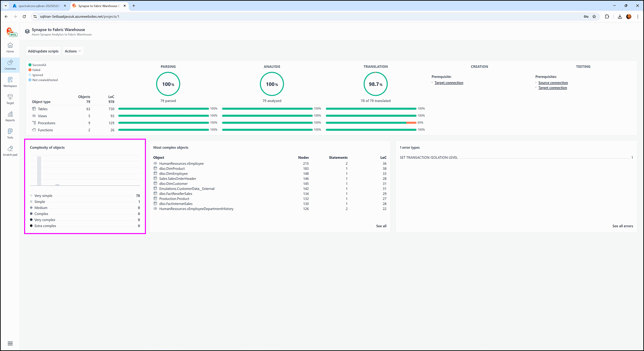Open the Scratch pad sidebar icon

click(x=10, y=151)
